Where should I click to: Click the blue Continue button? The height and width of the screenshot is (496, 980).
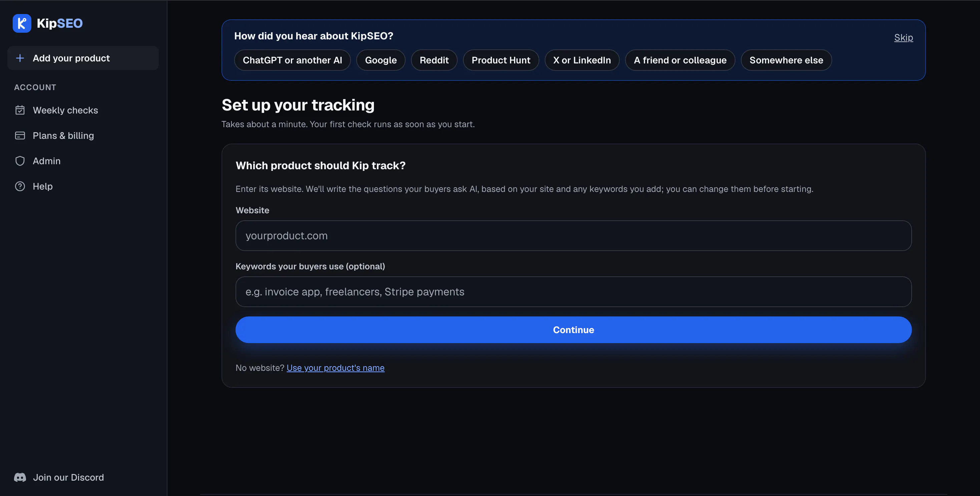573,330
